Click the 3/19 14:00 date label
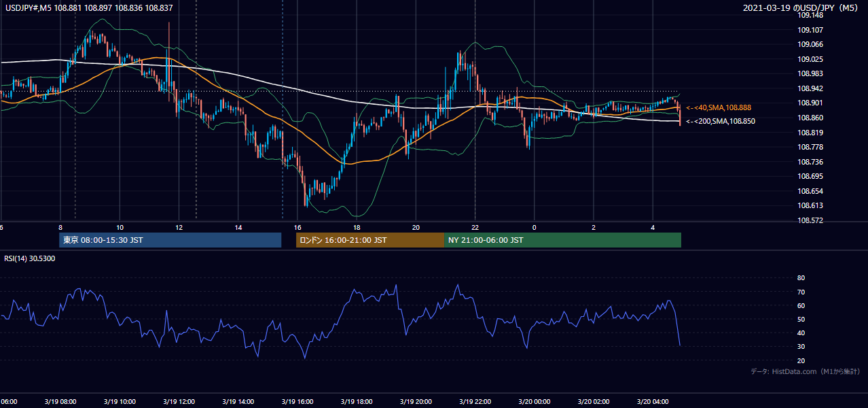The width and height of the screenshot is (868, 408). click(x=238, y=402)
